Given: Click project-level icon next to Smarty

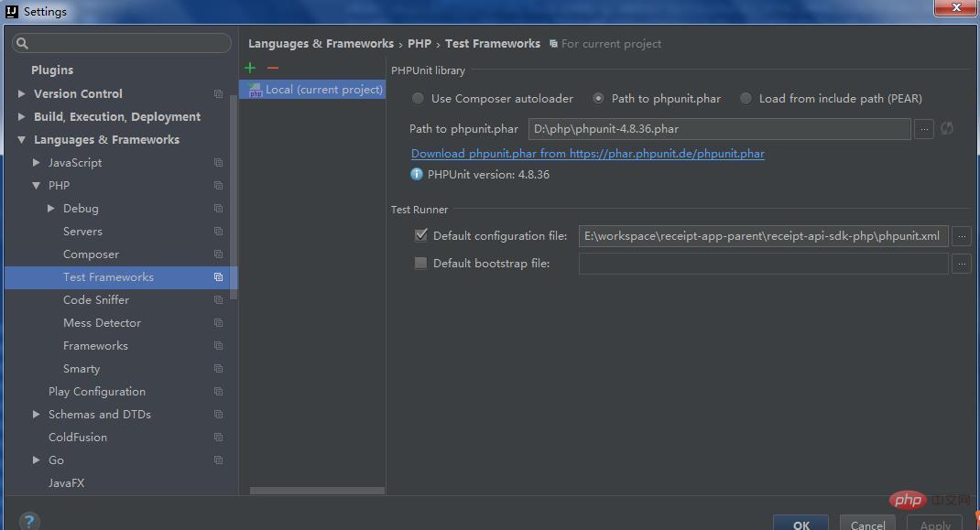Looking at the screenshot, I should [218, 369].
